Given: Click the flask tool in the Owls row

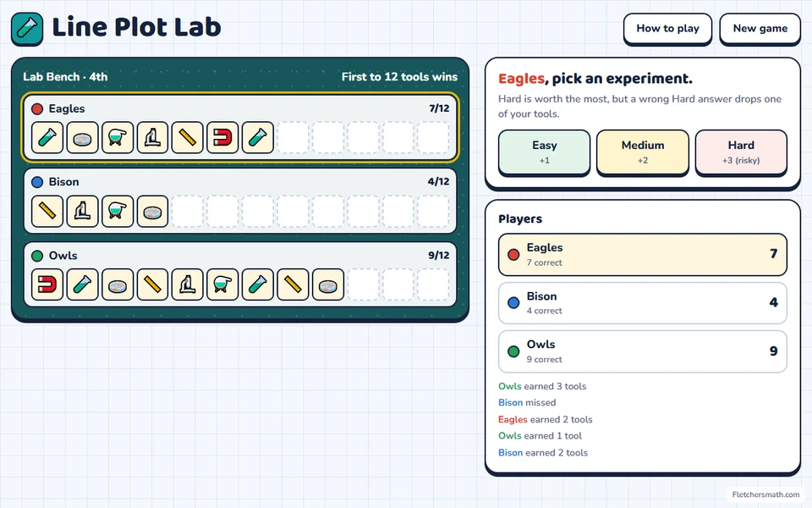Looking at the screenshot, I should (x=222, y=284).
